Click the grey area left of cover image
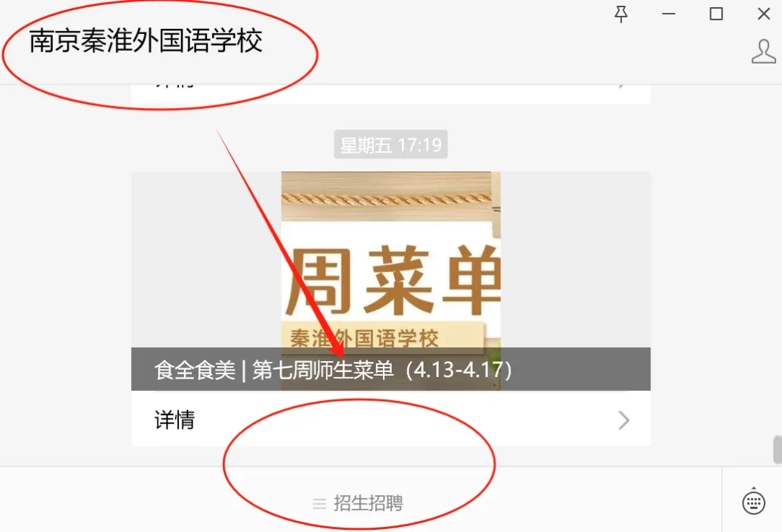The height and width of the screenshot is (532, 782). tap(206, 259)
